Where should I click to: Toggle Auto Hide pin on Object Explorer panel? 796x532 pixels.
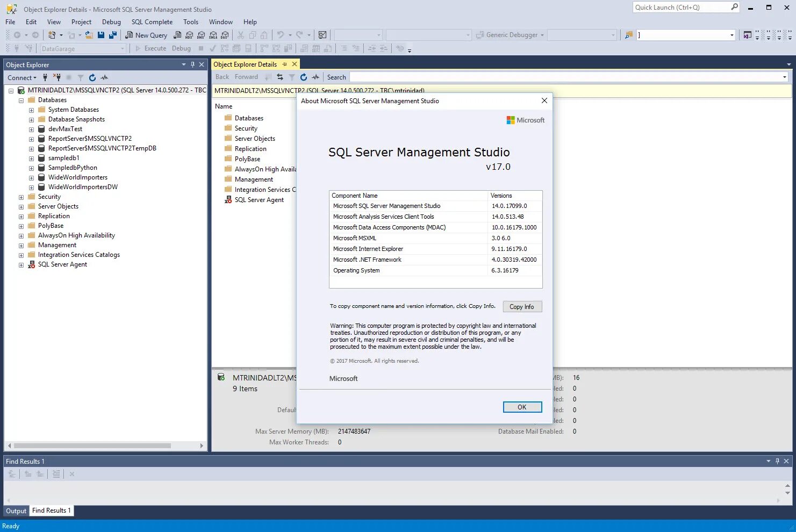coord(192,64)
